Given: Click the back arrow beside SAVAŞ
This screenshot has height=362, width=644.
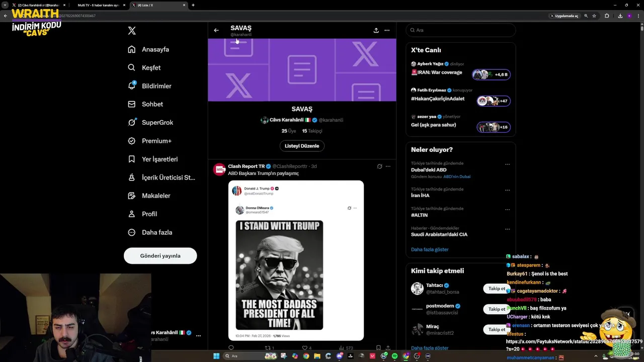Looking at the screenshot, I should pos(216,30).
